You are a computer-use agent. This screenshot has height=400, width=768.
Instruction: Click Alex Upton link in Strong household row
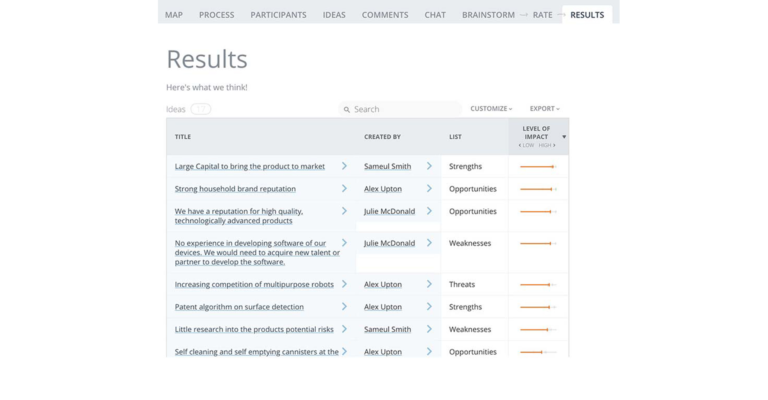point(383,189)
